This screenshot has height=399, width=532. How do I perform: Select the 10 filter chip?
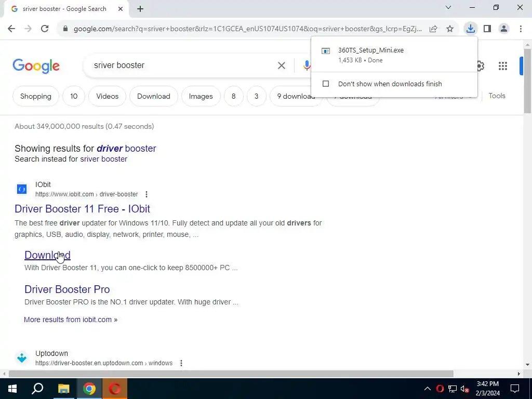(x=74, y=96)
